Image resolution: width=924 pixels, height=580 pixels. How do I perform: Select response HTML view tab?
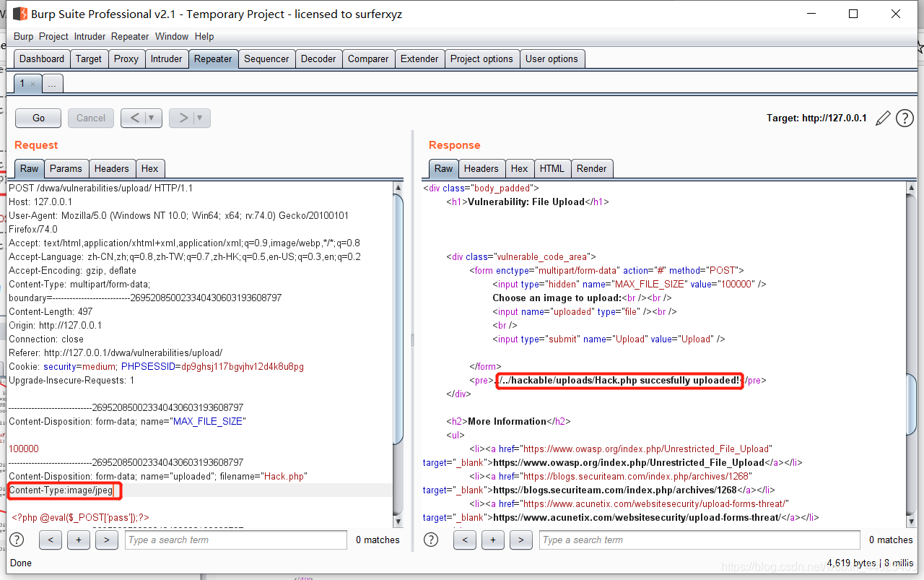coord(552,168)
